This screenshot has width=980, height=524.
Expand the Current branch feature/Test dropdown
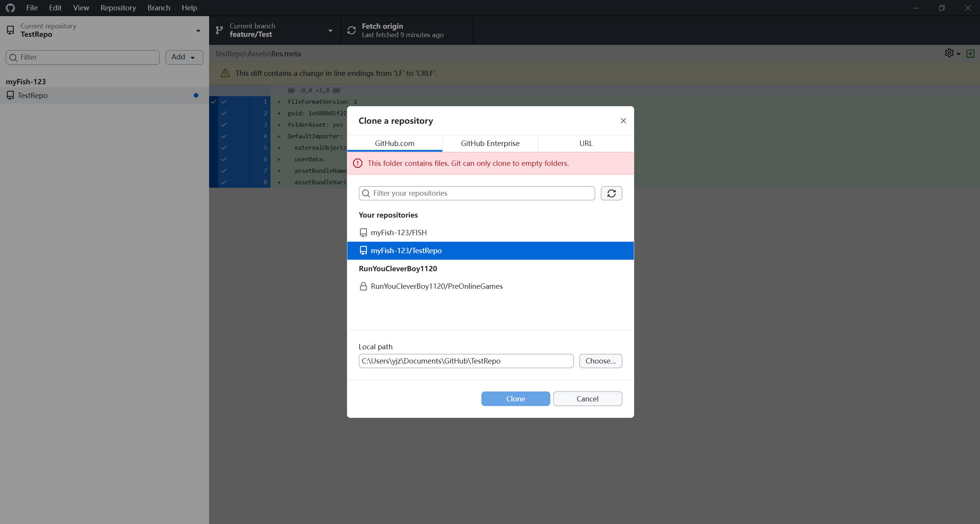pos(275,30)
